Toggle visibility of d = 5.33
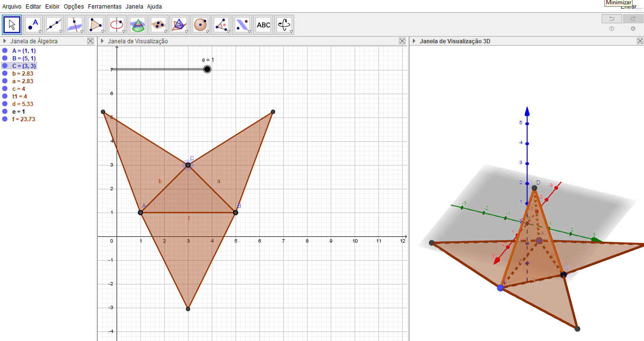The image size is (644, 341). point(5,104)
